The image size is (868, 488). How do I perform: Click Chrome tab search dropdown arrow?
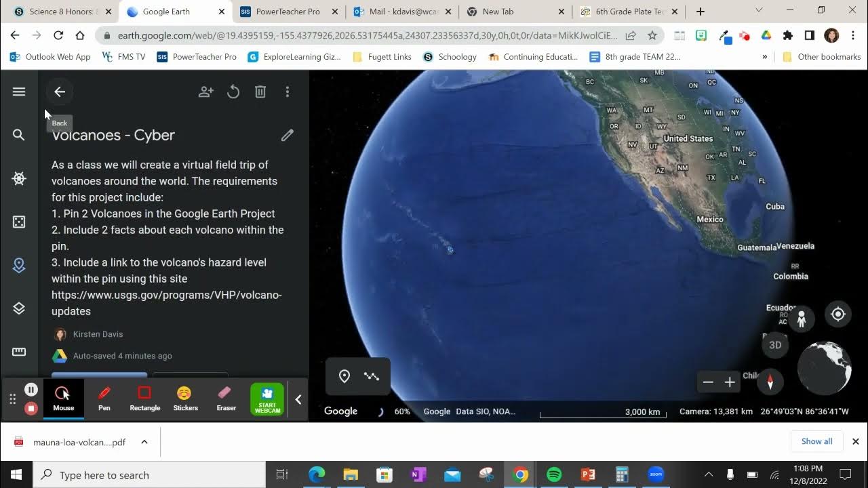pyautogui.click(x=759, y=11)
